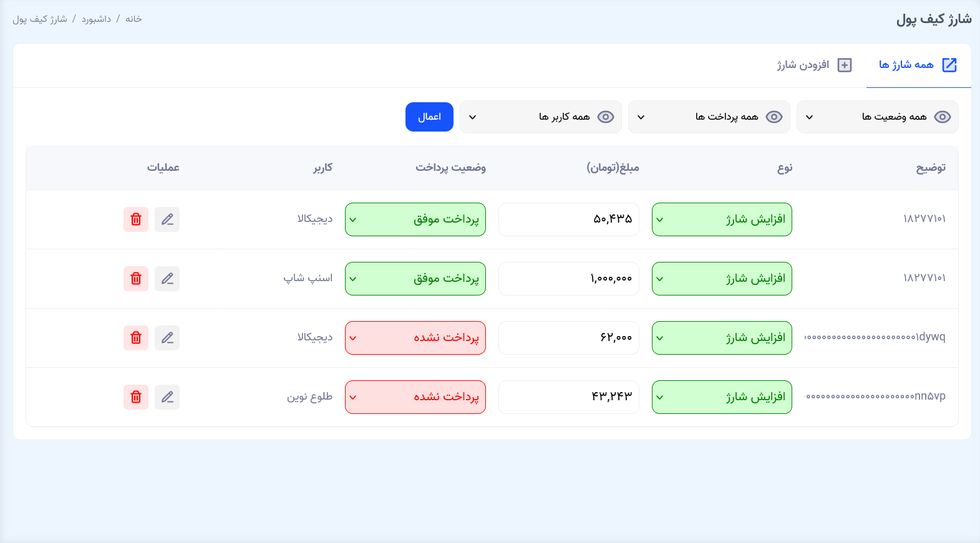This screenshot has height=543, width=980.
Task: Click the trash icon for the 62,000 row
Action: [x=136, y=338]
